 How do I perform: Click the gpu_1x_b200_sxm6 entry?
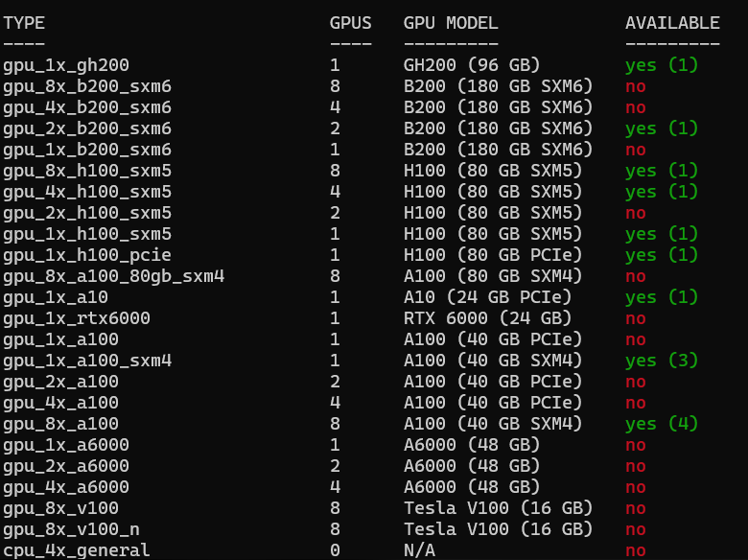(87, 150)
